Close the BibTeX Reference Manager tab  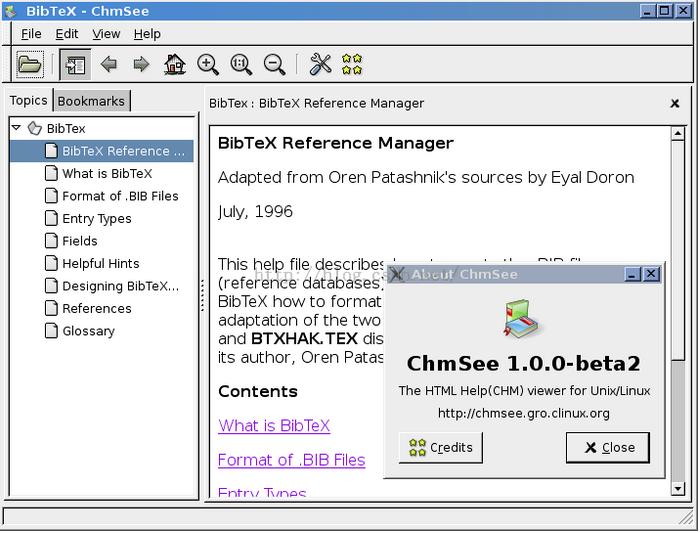[x=675, y=103]
